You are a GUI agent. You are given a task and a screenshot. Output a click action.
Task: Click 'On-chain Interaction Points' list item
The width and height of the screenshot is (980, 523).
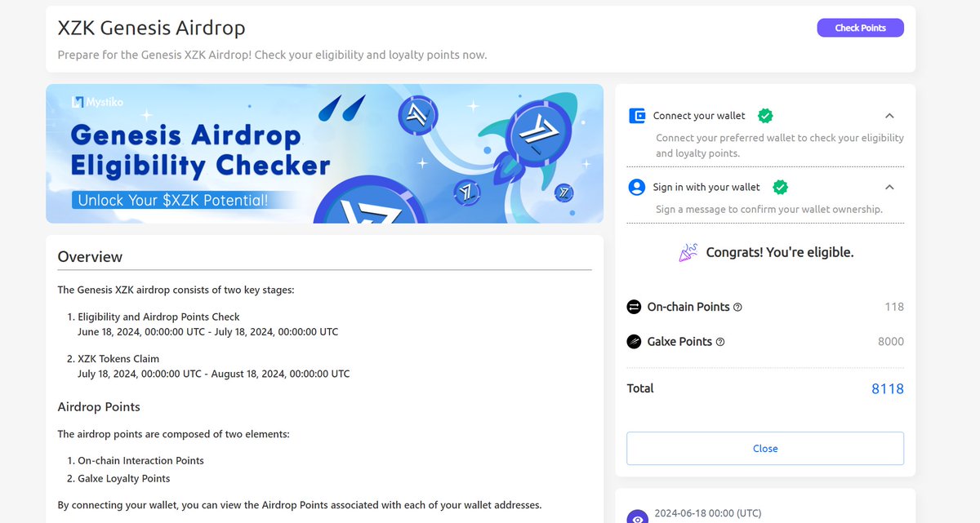point(140,461)
